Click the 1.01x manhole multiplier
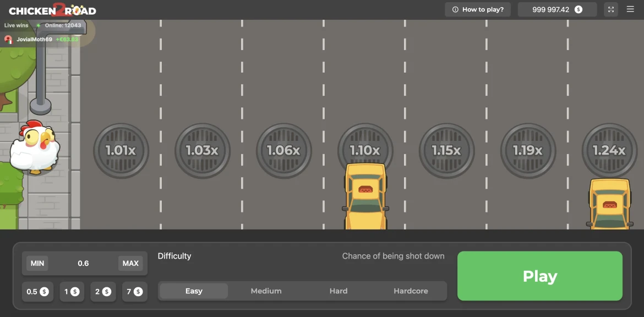The height and width of the screenshot is (317, 644). [x=121, y=151]
